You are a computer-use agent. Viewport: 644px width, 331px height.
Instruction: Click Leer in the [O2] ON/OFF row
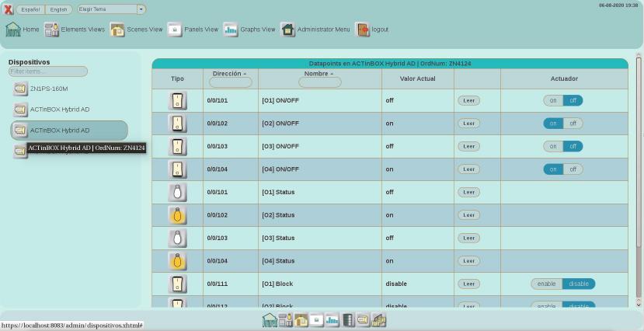click(469, 124)
